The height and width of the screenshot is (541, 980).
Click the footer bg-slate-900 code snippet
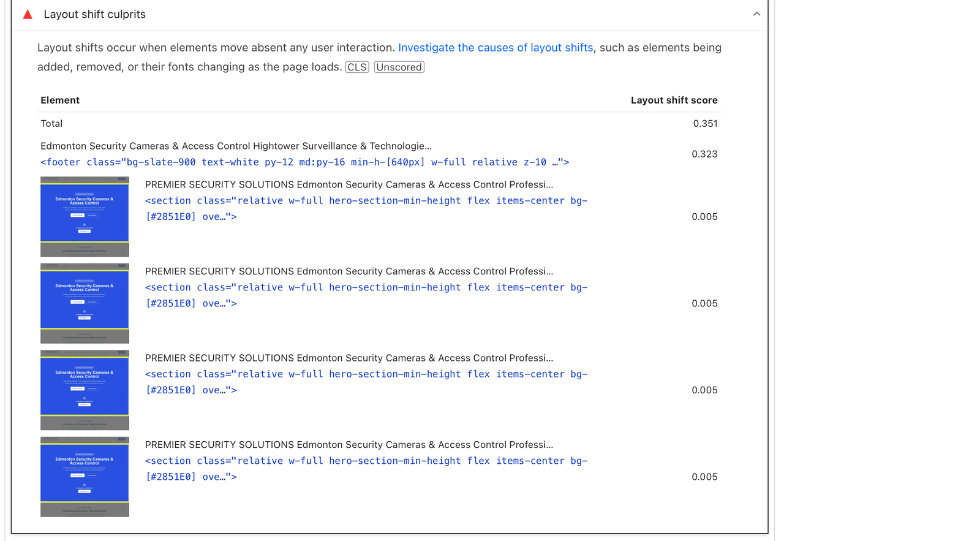304,162
